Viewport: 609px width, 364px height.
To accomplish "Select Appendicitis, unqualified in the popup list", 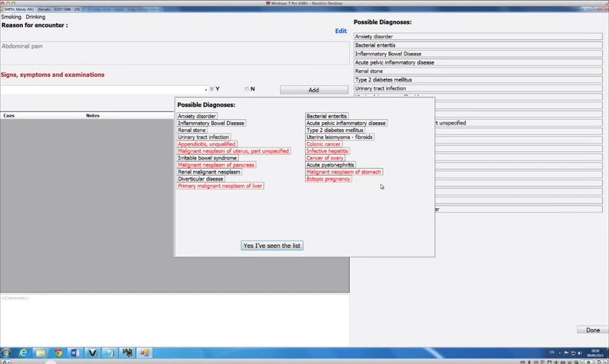I will click(x=207, y=144).
